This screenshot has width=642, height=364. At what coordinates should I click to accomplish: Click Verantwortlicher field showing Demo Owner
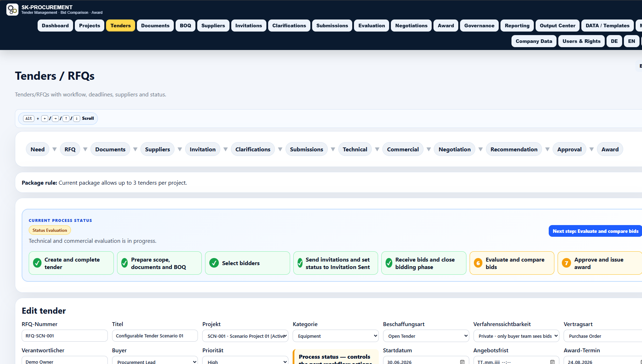65,360
